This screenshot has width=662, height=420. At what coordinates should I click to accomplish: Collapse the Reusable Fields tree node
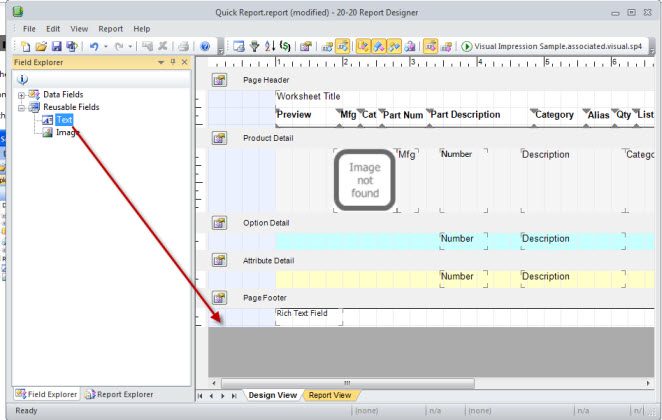(21, 107)
